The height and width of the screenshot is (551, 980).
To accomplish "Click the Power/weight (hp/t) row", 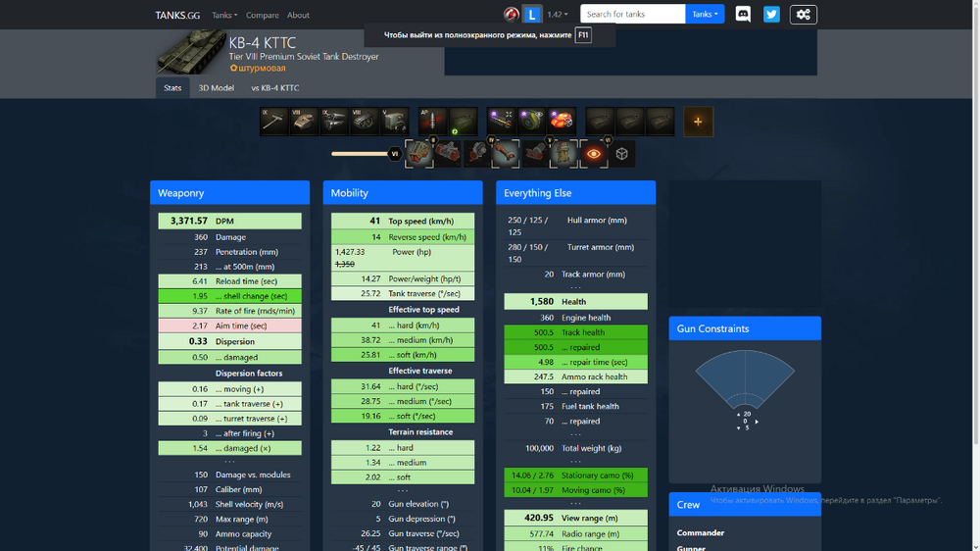I will coord(403,279).
